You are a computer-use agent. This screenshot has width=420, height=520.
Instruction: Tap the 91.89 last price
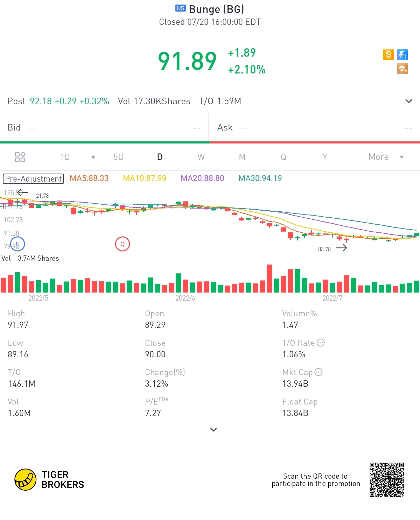tap(188, 61)
